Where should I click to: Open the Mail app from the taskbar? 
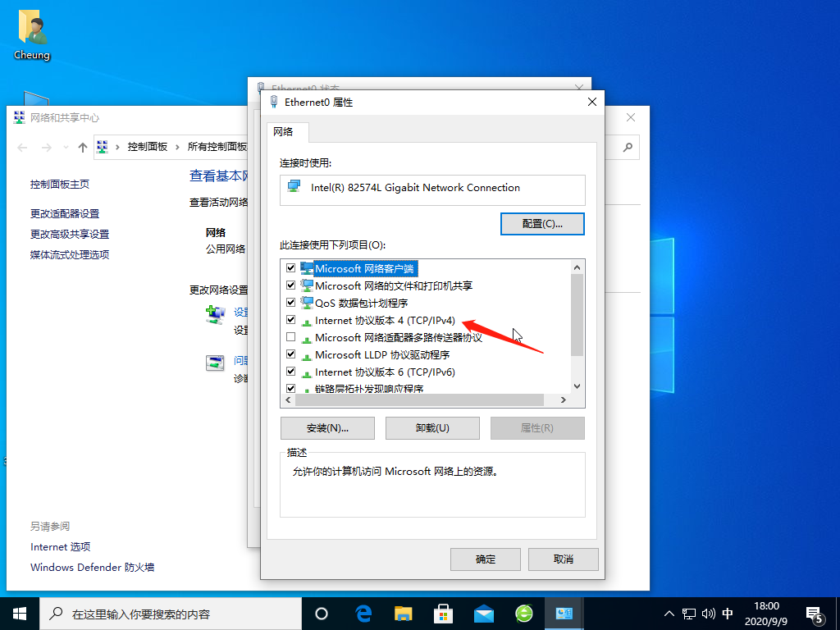(483, 613)
